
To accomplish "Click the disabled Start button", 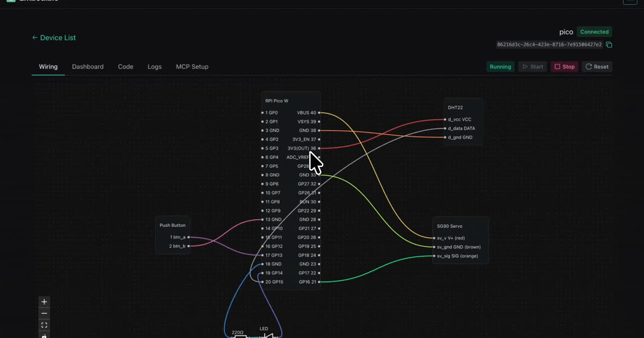I will point(532,67).
